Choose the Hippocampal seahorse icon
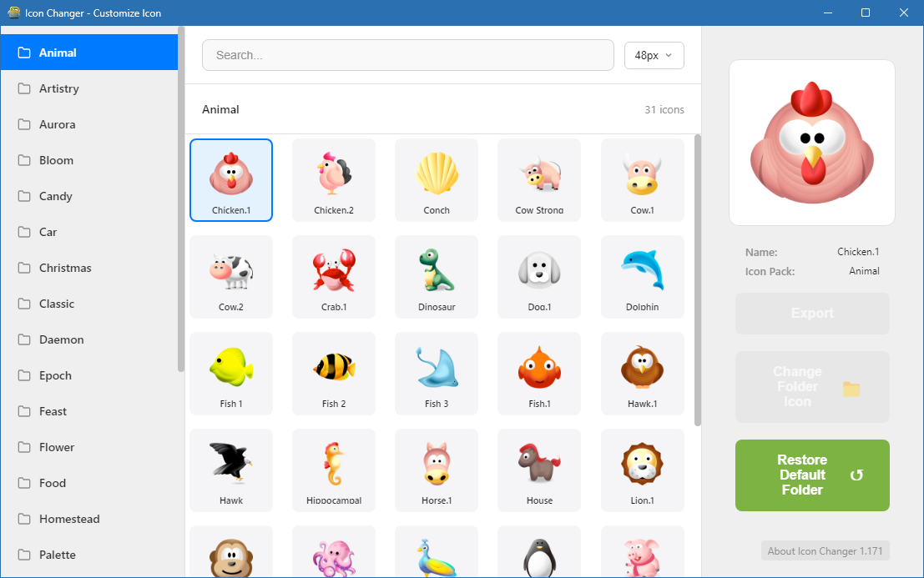Viewport: 924px width, 578px height. click(334, 470)
